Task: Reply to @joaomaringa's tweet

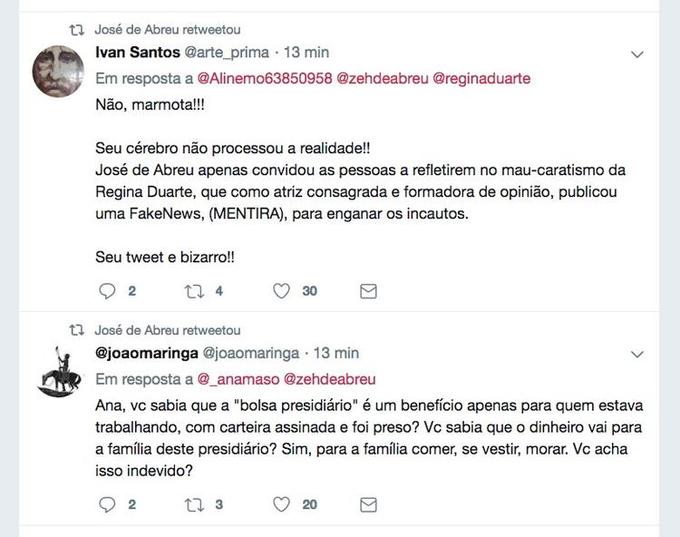Action: point(108,505)
